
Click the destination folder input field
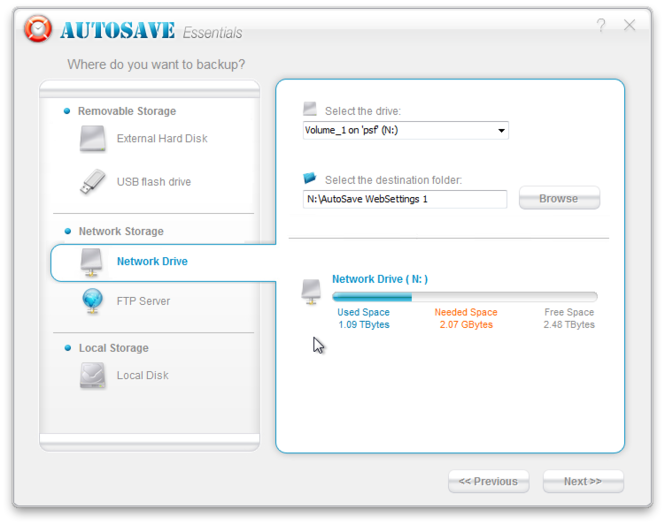(x=405, y=199)
